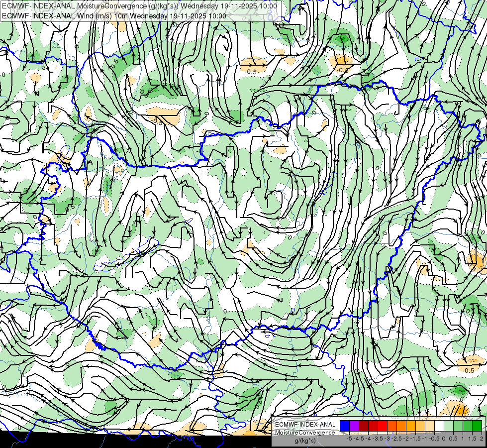Click the purple legend color swatch

[x=354, y=426]
